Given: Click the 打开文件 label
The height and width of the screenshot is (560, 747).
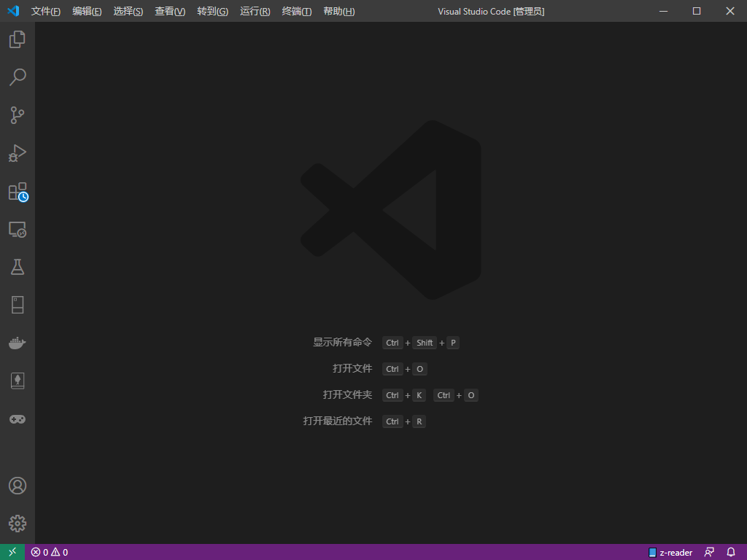Looking at the screenshot, I should [352, 368].
